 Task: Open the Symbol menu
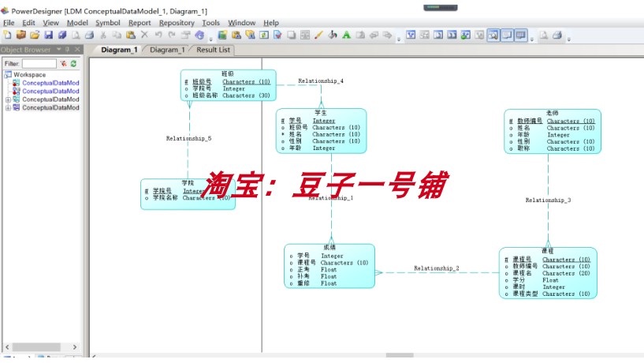tap(108, 23)
